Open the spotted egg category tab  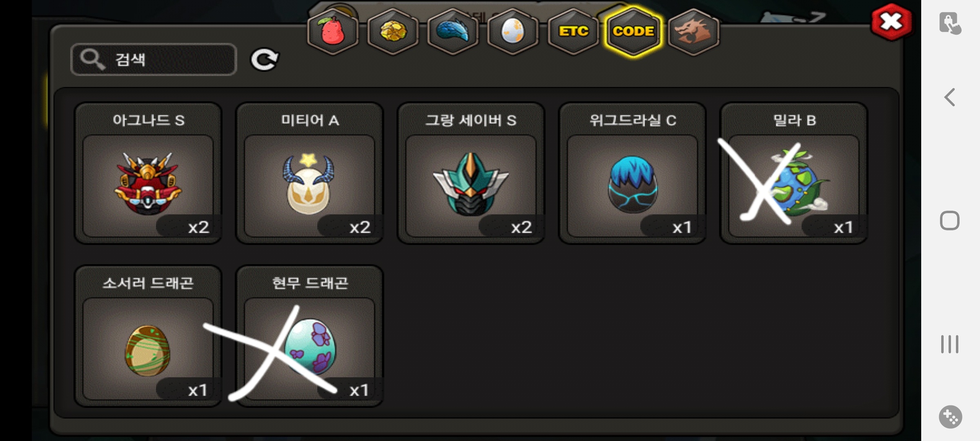click(x=513, y=31)
